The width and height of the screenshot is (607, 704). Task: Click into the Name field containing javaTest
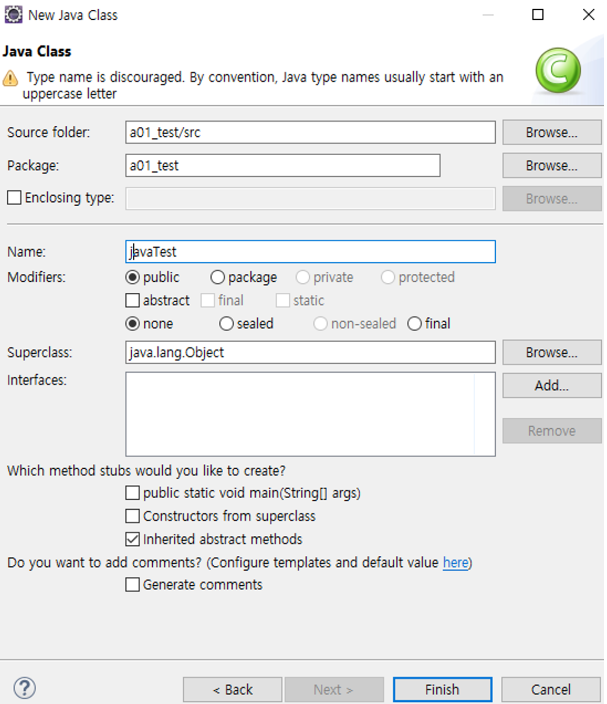click(310, 252)
